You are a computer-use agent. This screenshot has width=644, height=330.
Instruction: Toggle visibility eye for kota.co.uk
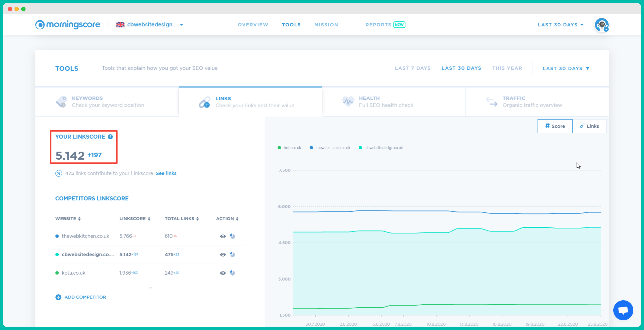(x=223, y=273)
